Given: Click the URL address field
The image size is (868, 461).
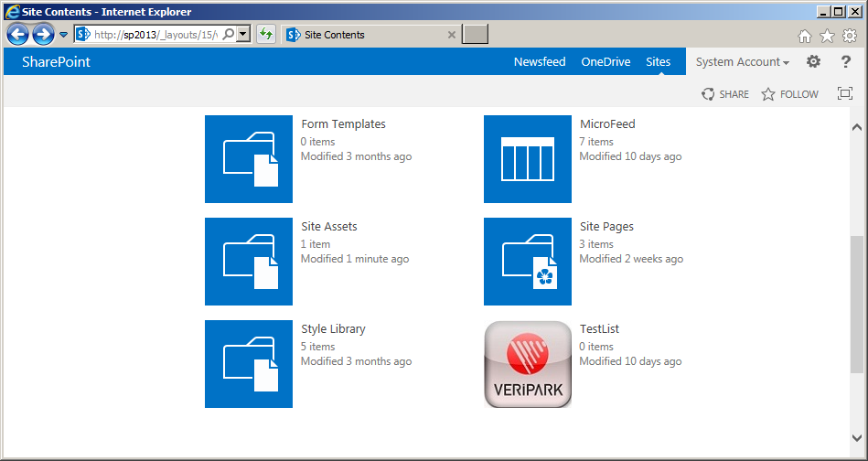Looking at the screenshot, I should coord(156,35).
